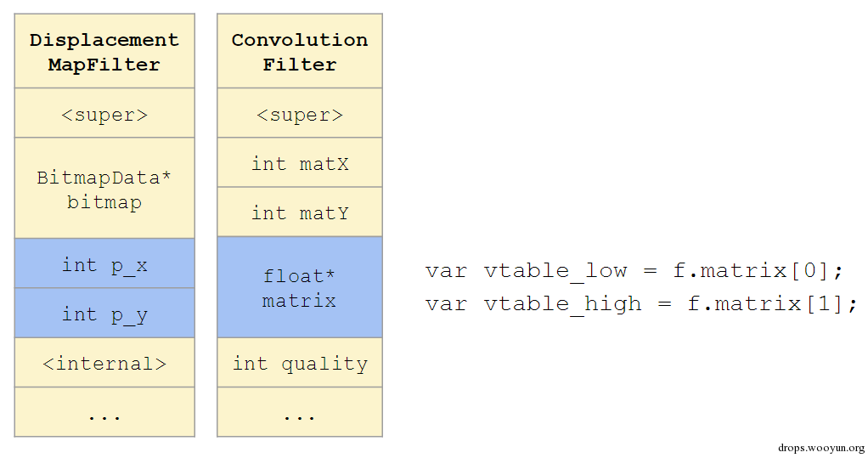
Task: Click the ellipsis cell under DisplacementMapFilter
Action: pyautogui.click(x=104, y=412)
